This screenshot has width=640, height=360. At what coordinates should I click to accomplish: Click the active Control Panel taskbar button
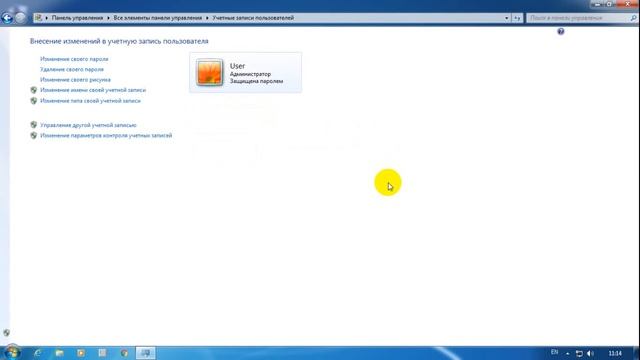pos(145,353)
